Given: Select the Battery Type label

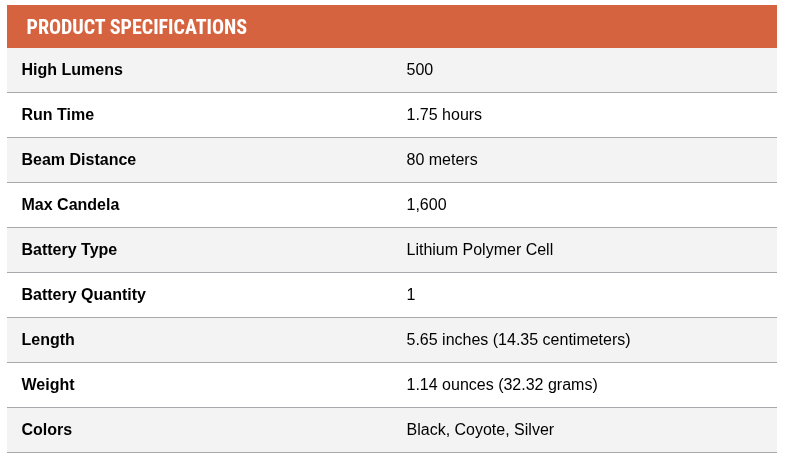Looking at the screenshot, I should click(x=69, y=250).
